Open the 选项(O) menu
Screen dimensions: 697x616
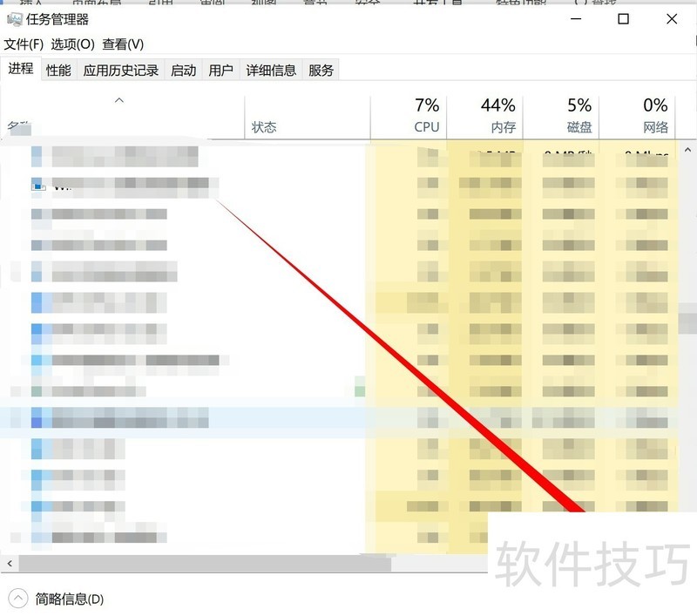pos(71,44)
